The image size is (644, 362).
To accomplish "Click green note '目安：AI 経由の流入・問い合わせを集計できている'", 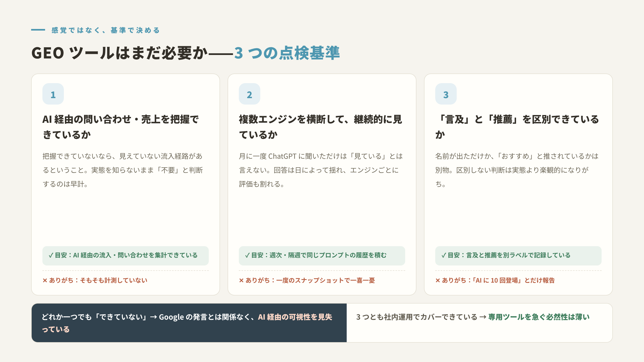I will click(x=126, y=256).
